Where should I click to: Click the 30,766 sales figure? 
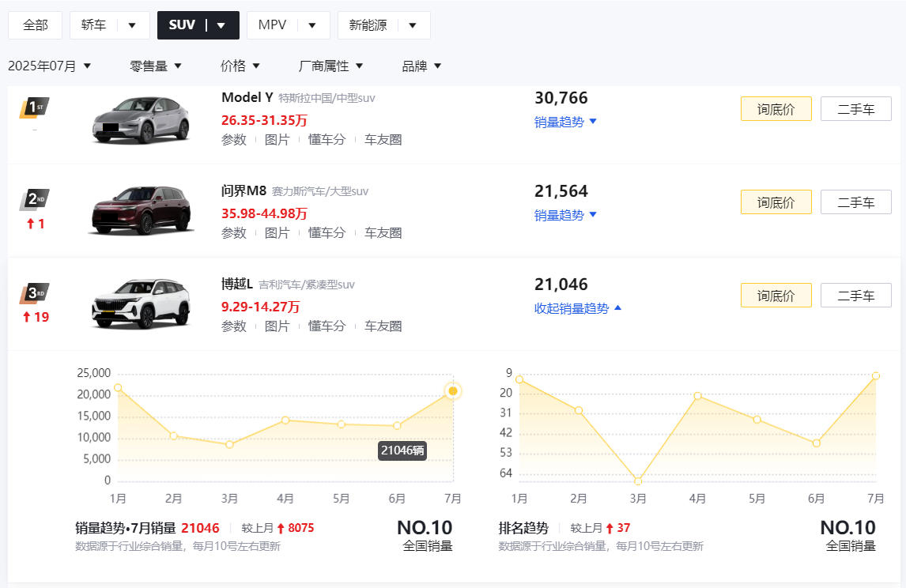tap(561, 98)
